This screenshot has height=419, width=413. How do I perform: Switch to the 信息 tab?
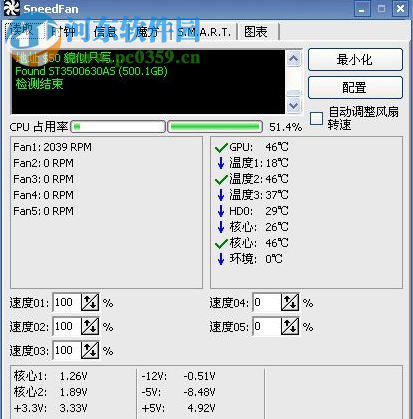tap(105, 32)
